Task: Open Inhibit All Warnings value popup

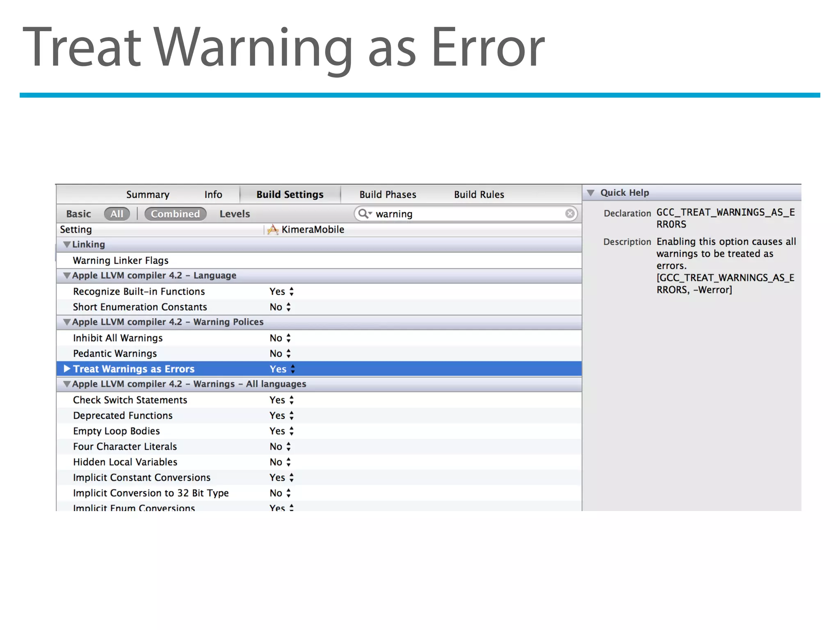Action: pos(281,338)
